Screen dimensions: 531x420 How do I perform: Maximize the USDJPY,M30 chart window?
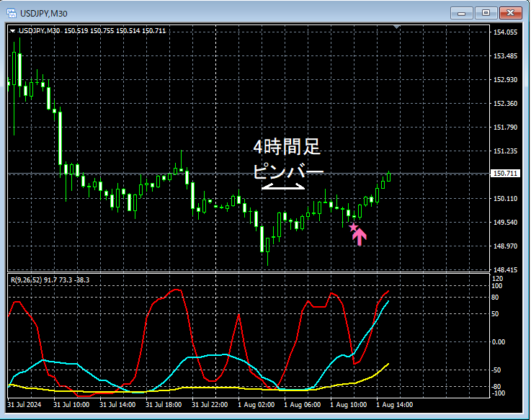click(x=486, y=13)
